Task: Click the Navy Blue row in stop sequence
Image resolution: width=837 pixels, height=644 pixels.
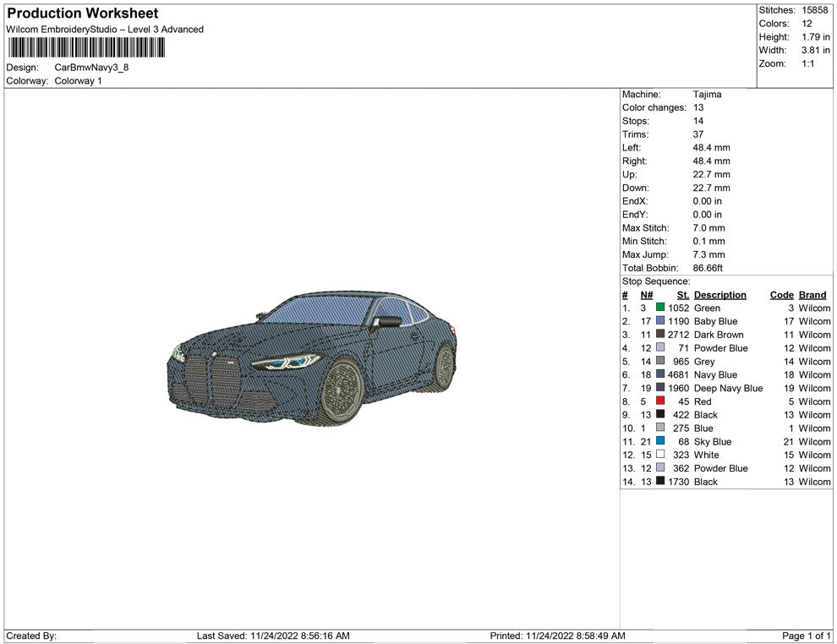Action: click(x=715, y=375)
